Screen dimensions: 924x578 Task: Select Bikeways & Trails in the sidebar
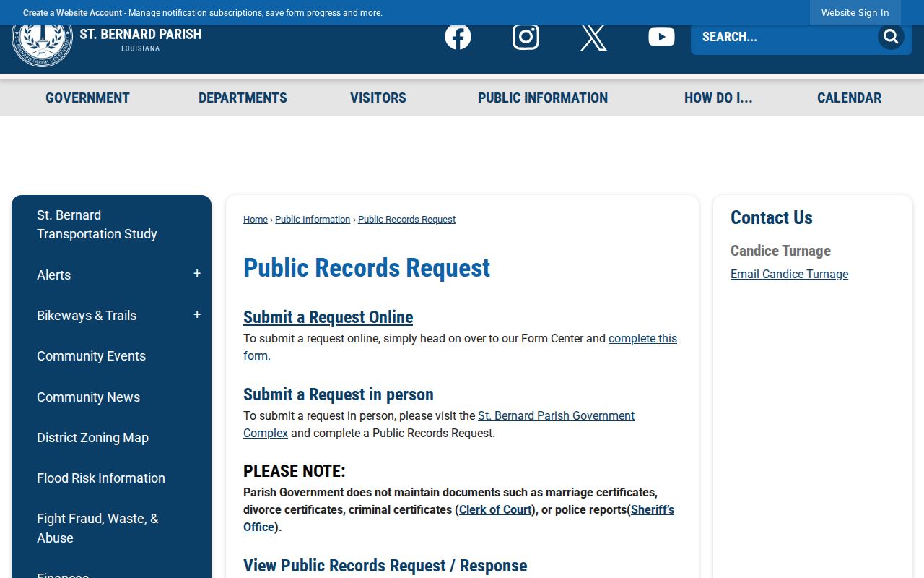point(87,315)
